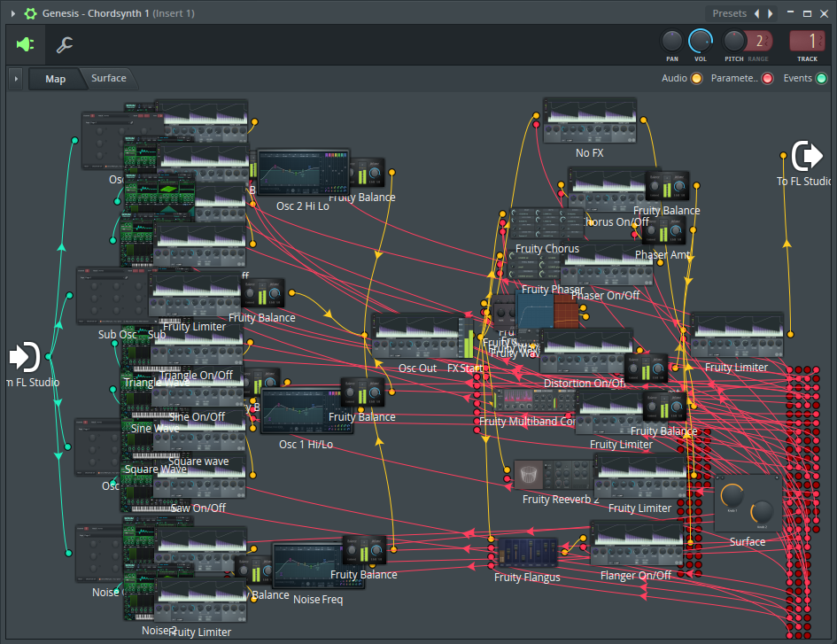
Task: Select Fruity Balance node beside Osc 2 Hi Lo
Action: pos(368,174)
